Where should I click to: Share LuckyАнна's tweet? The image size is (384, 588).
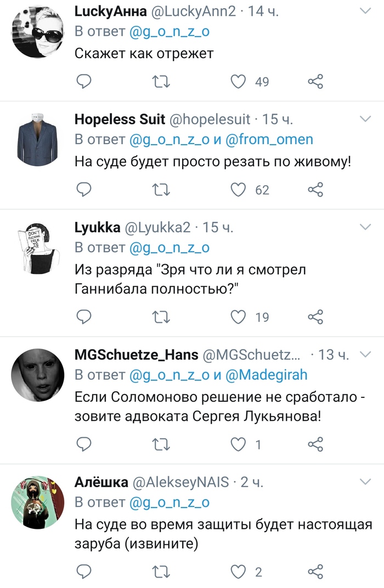pyautogui.click(x=315, y=82)
